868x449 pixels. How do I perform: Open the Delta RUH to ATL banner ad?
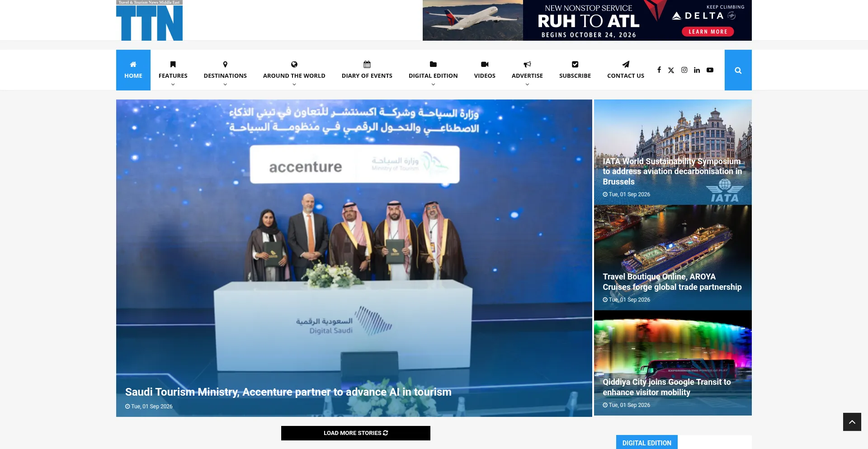[x=587, y=20]
